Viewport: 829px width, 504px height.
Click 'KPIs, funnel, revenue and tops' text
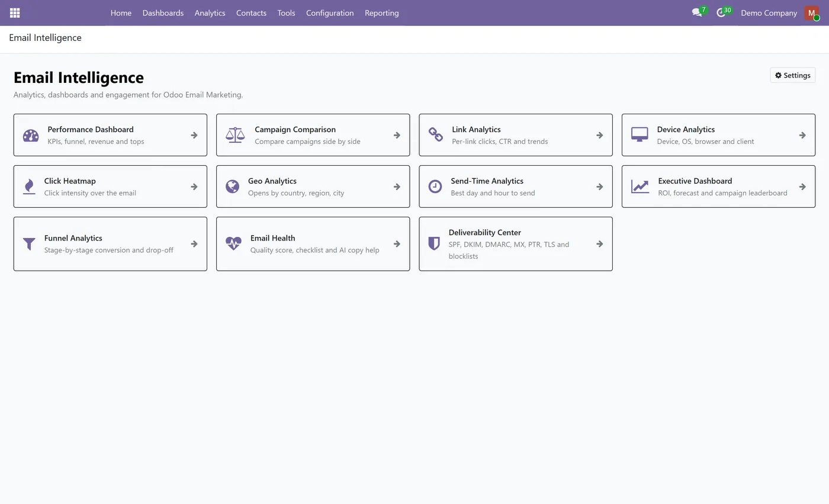[x=96, y=142]
